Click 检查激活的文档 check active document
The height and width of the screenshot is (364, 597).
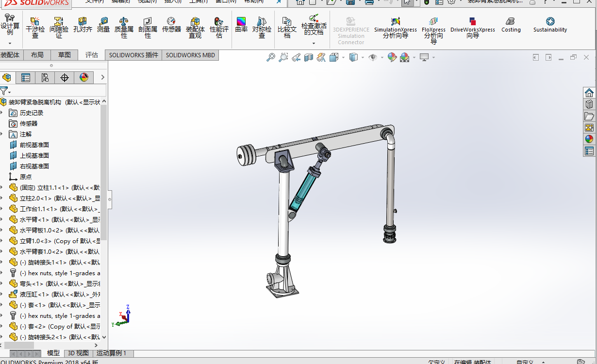tap(314, 25)
